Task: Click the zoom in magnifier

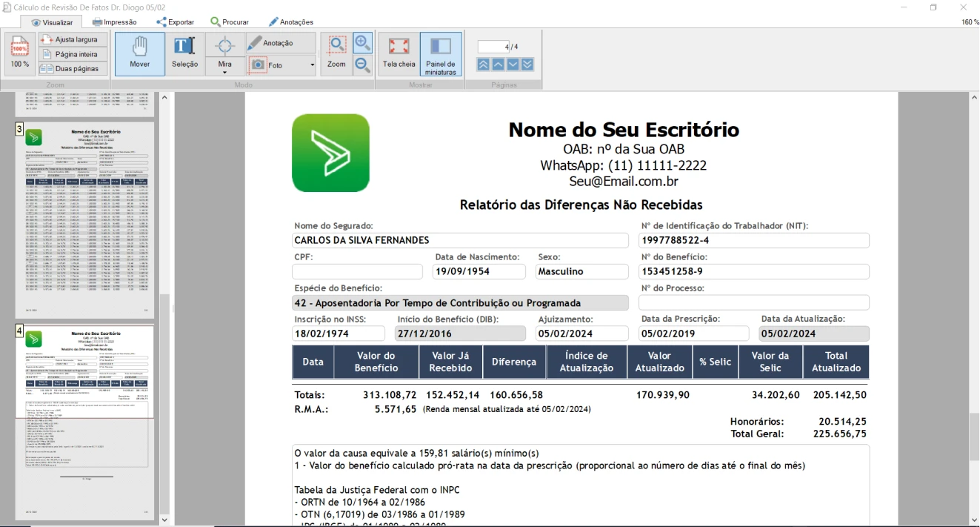Action: [x=362, y=43]
